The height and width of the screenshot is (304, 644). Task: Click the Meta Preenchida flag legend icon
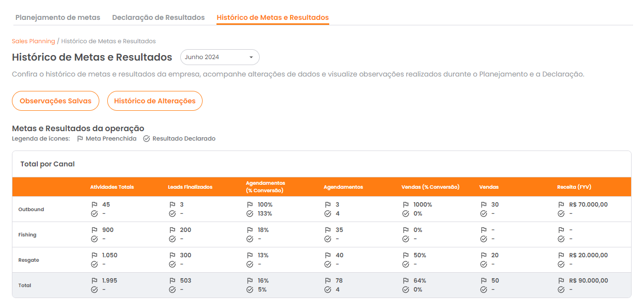(80, 139)
